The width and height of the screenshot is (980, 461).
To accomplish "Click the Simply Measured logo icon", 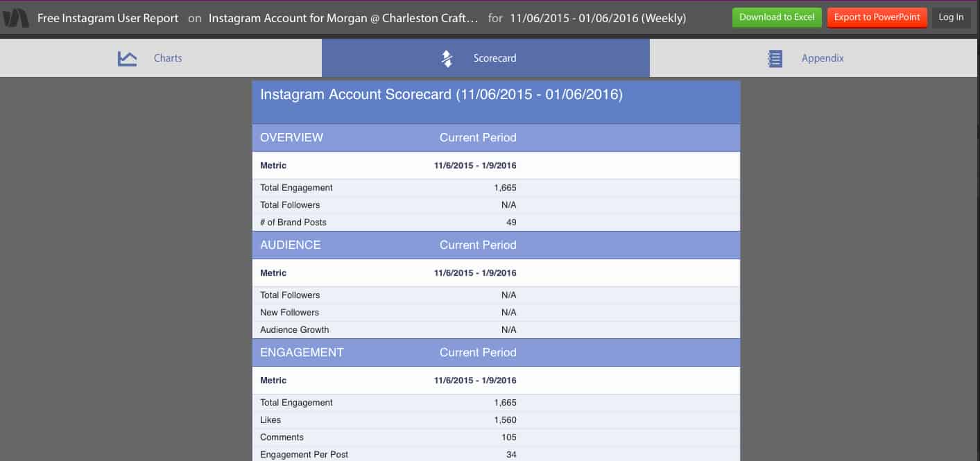I will pyautogui.click(x=15, y=18).
